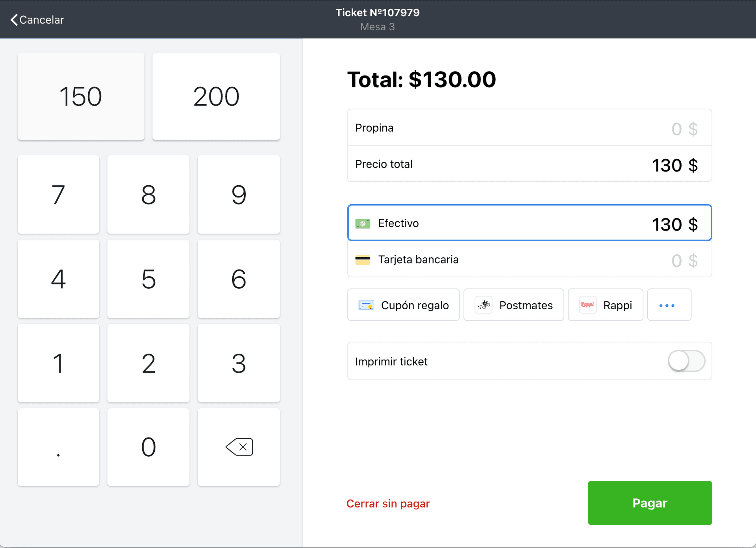Screen dimensions: 756x548
Task: Tap the 3 key on keypad
Action: coord(239,363)
